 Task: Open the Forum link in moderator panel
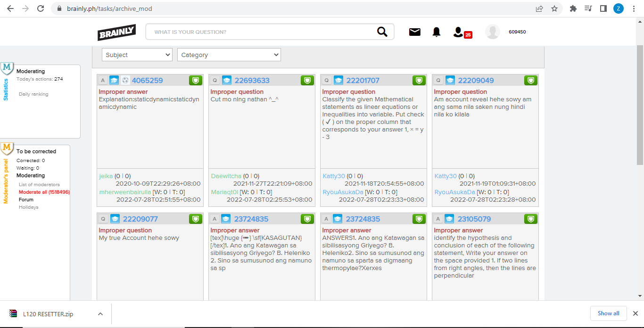point(26,200)
